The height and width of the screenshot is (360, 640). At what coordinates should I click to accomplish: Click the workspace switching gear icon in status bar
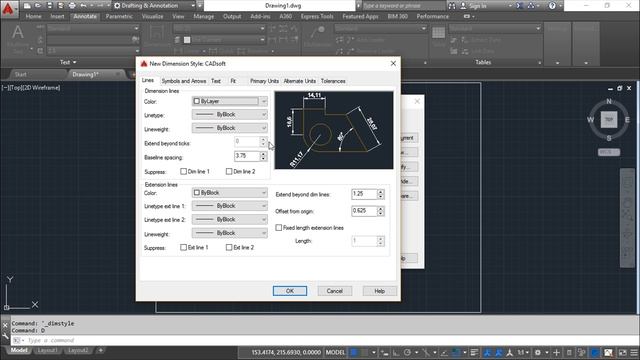tap(538, 352)
